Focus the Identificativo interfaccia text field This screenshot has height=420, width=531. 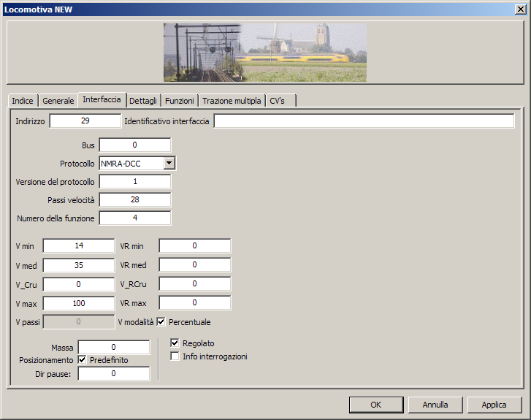tap(364, 121)
